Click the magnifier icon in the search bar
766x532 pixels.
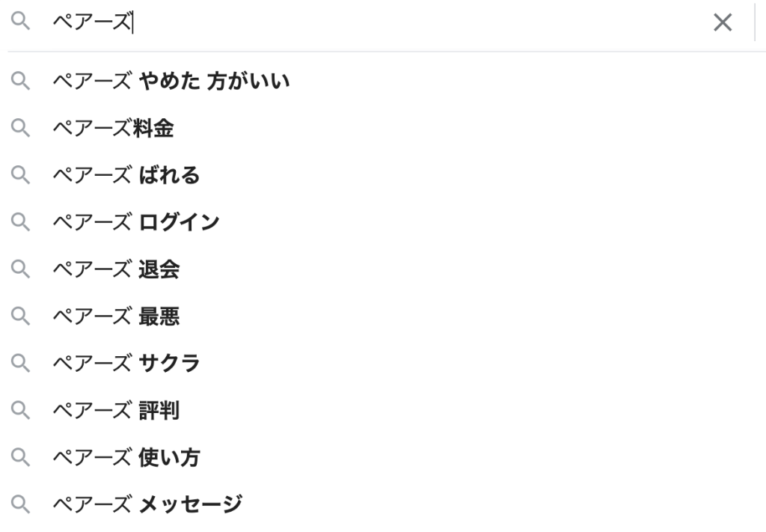tap(21, 23)
